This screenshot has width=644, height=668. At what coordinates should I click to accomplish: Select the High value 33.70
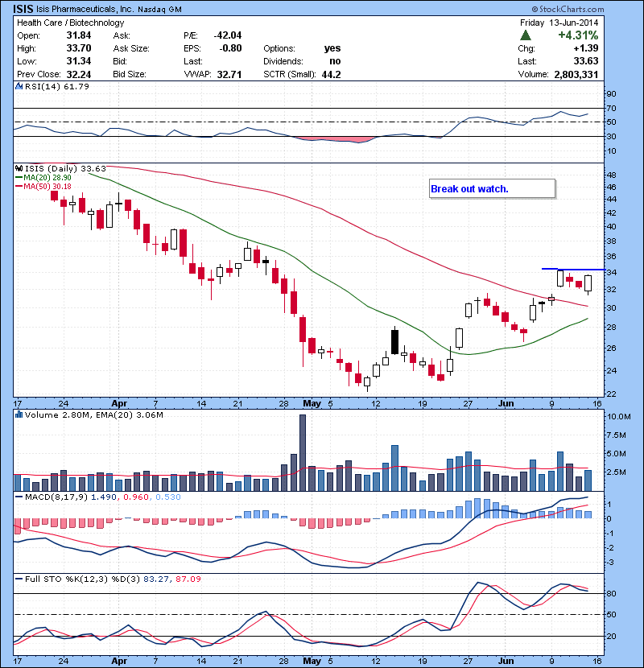coord(79,48)
